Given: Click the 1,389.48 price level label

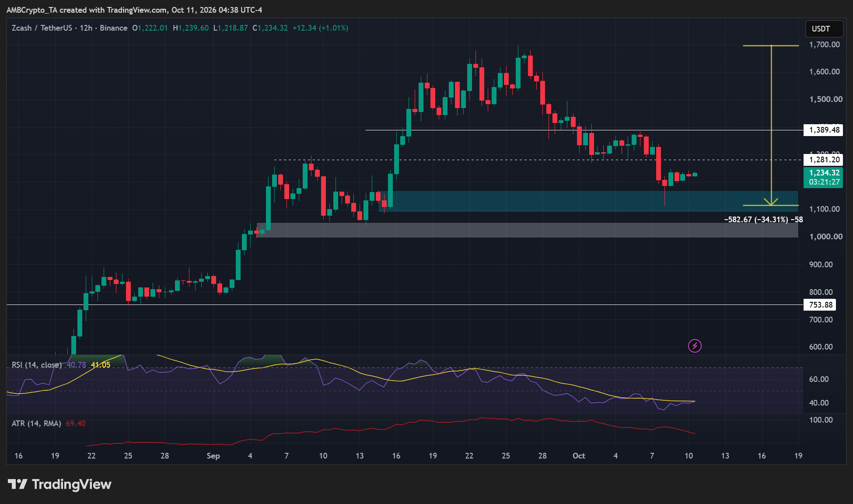Looking at the screenshot, I should tap(823, 130).
